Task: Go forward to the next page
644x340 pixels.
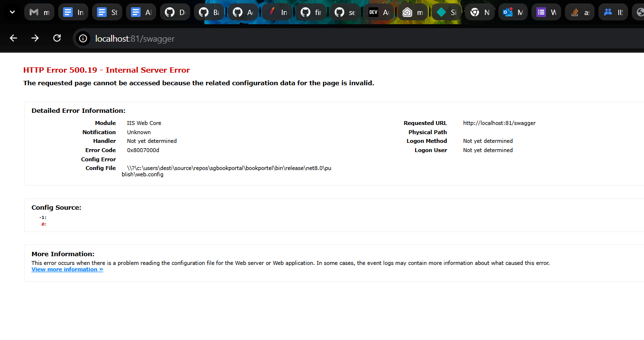Action: tap(35, 38)
